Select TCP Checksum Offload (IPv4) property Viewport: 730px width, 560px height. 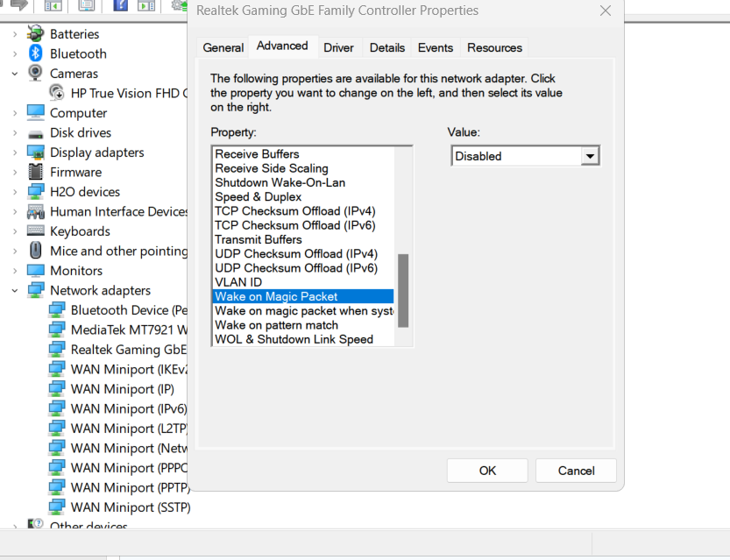303,211
